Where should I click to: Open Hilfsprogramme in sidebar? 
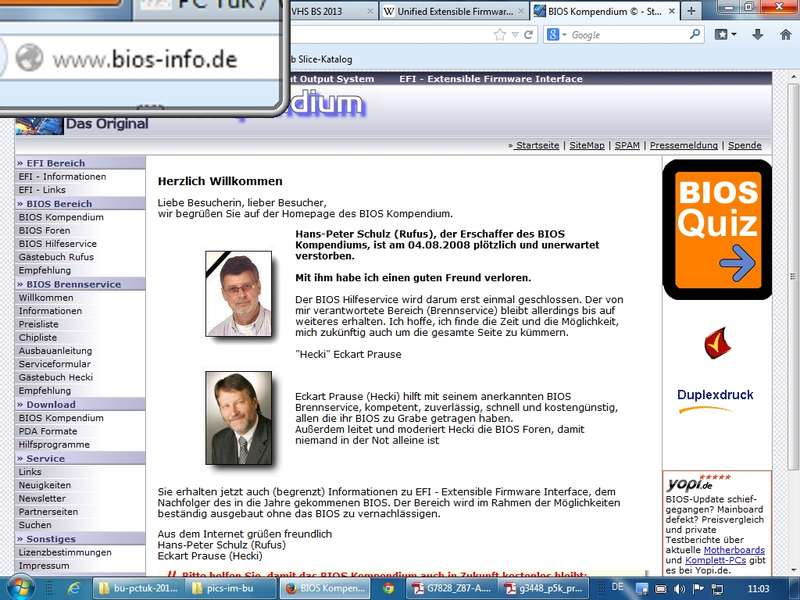pos(54,444)
